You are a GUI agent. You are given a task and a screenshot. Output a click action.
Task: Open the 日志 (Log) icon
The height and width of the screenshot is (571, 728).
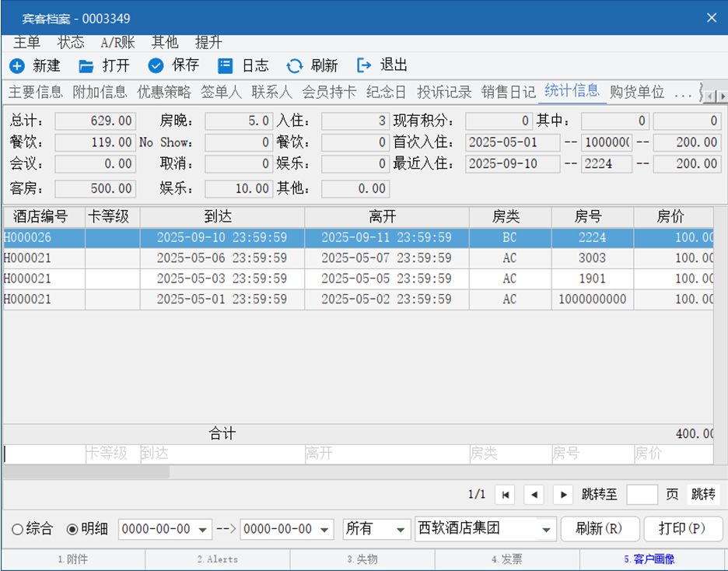point(225,66)
